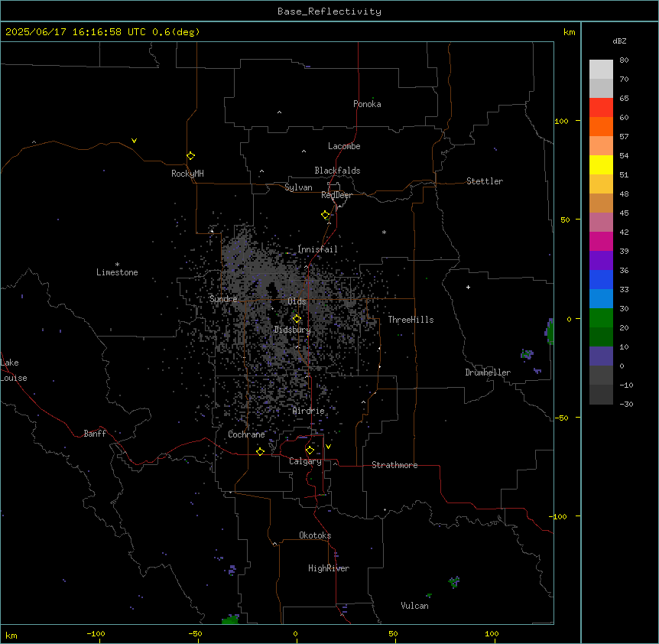
Task: Click the km label at the bottom left
Action: point(11,635)
